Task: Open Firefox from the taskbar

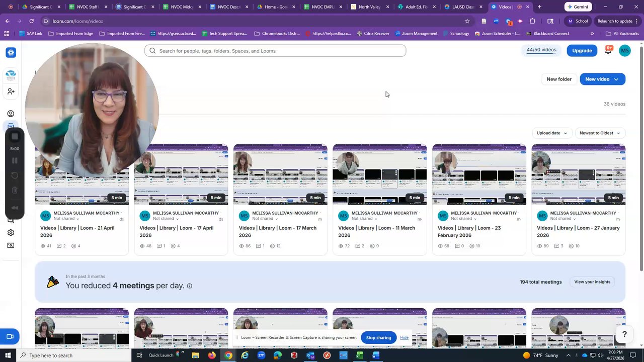Action: click(212, 355)
